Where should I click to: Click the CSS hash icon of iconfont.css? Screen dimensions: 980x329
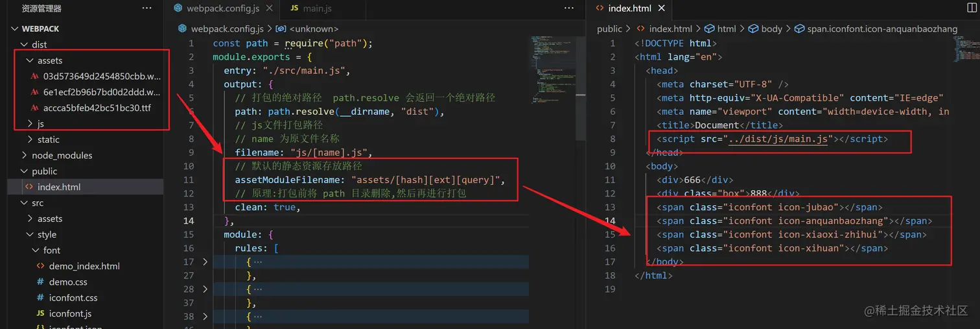(40, 298)
